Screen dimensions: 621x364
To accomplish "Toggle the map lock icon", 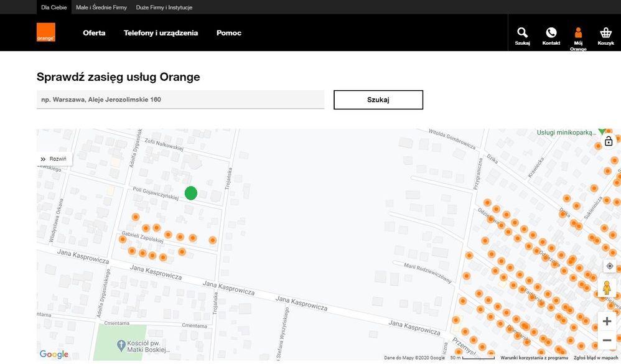I will click(609, 141).
